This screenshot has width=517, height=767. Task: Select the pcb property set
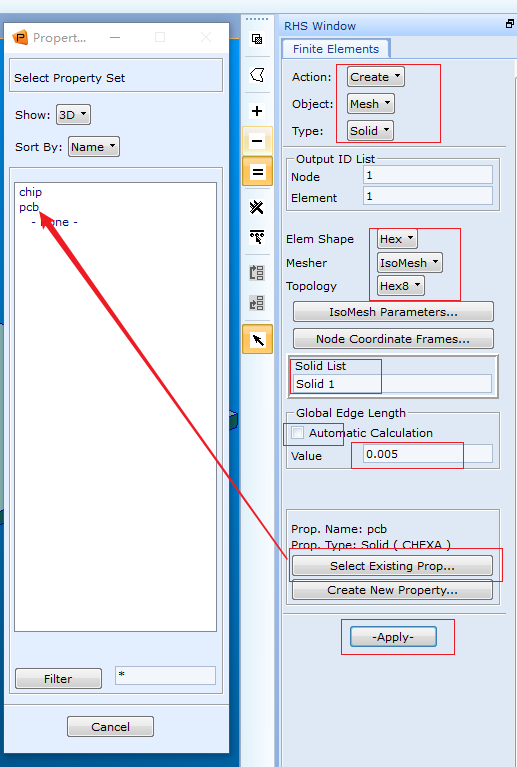[29, 207]
